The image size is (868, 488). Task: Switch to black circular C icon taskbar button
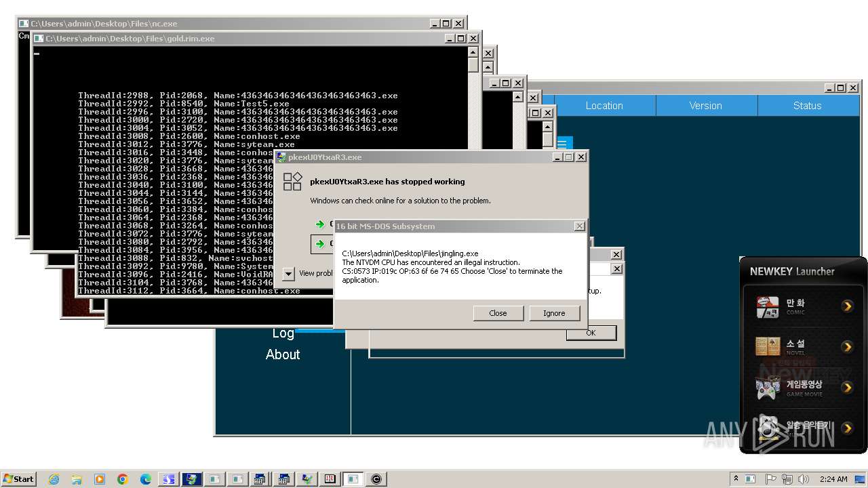pos(376,479)
